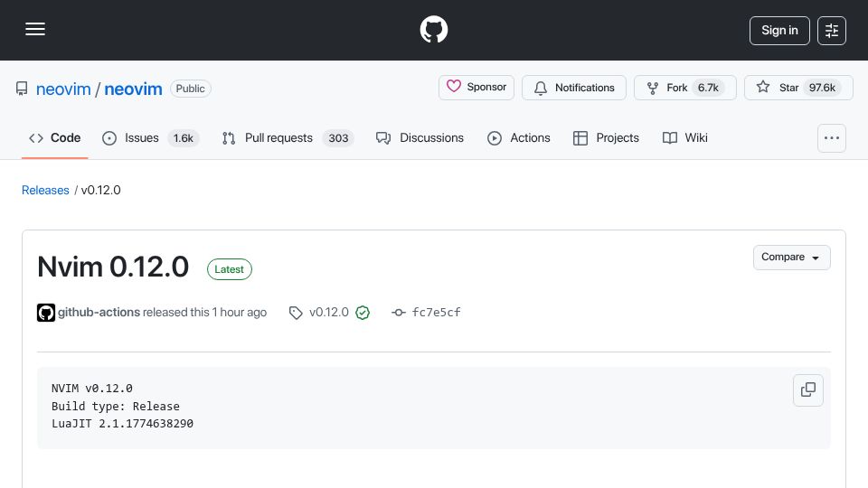Click the tag icon beside v0.12.0
This screenshot has height=488, width=868.
296,313
